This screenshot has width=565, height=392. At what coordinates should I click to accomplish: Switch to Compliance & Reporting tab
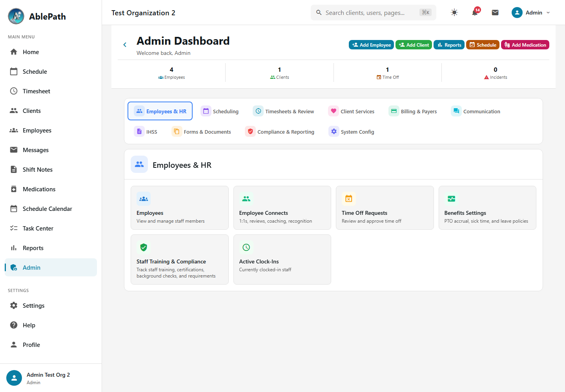tap(280, 132)
